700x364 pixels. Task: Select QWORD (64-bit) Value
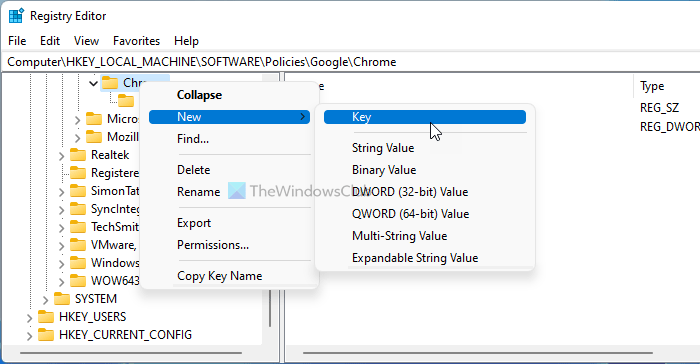425,213
